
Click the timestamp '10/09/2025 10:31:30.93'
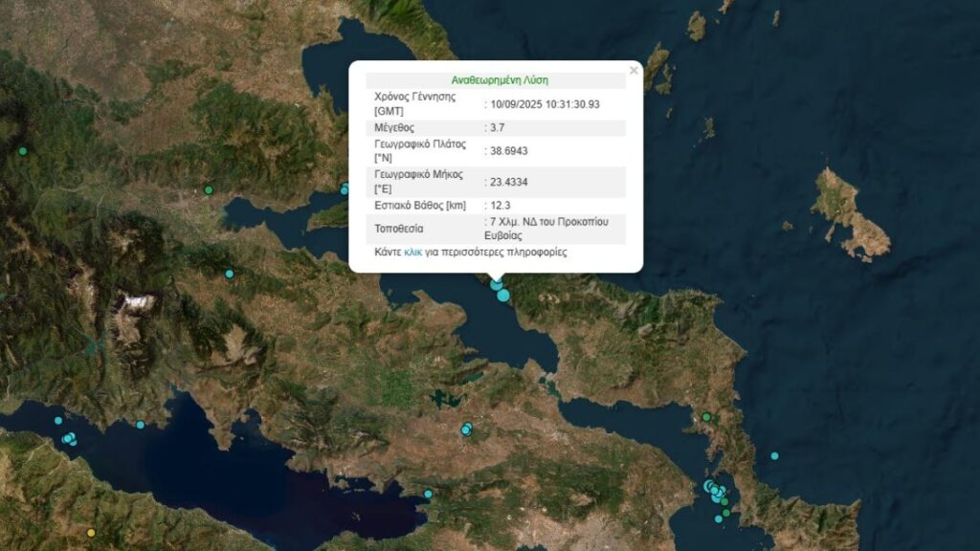click(x=545, y=104)
